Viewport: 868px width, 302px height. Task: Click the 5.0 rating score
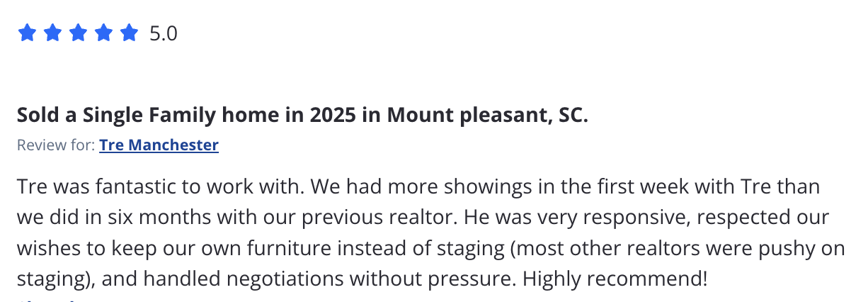164,33
